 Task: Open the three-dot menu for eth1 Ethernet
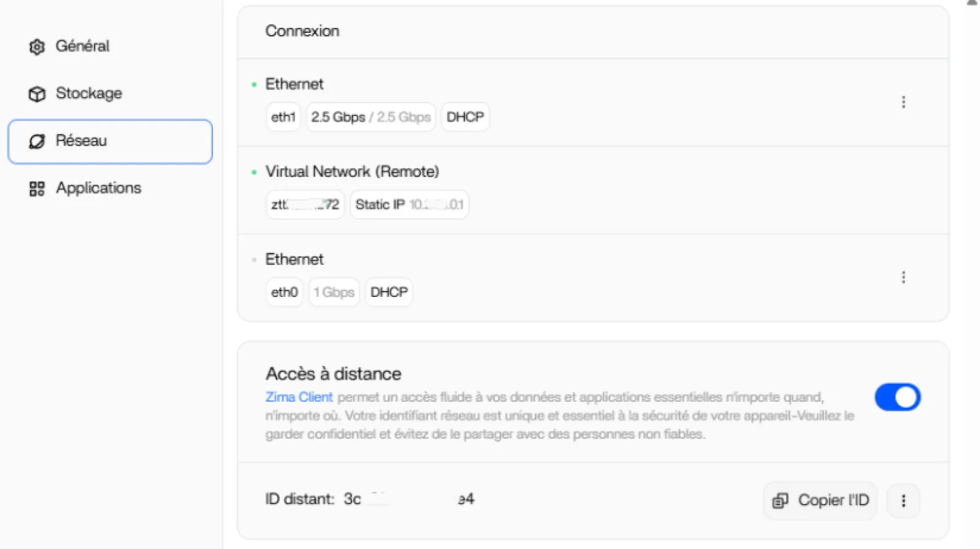coord(903,102)
